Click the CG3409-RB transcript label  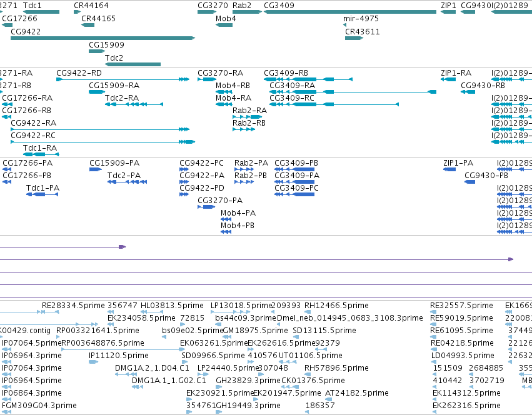pos(286,73)
